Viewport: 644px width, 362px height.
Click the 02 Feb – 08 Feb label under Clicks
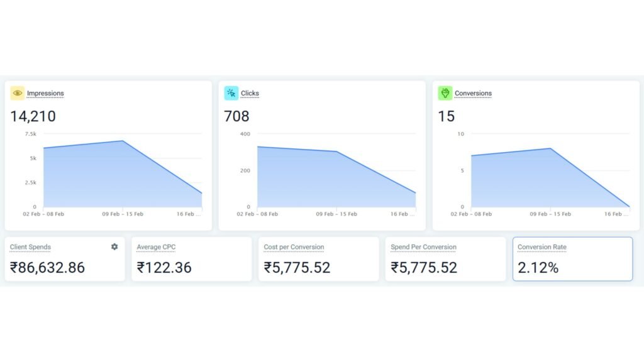[258, 214]
